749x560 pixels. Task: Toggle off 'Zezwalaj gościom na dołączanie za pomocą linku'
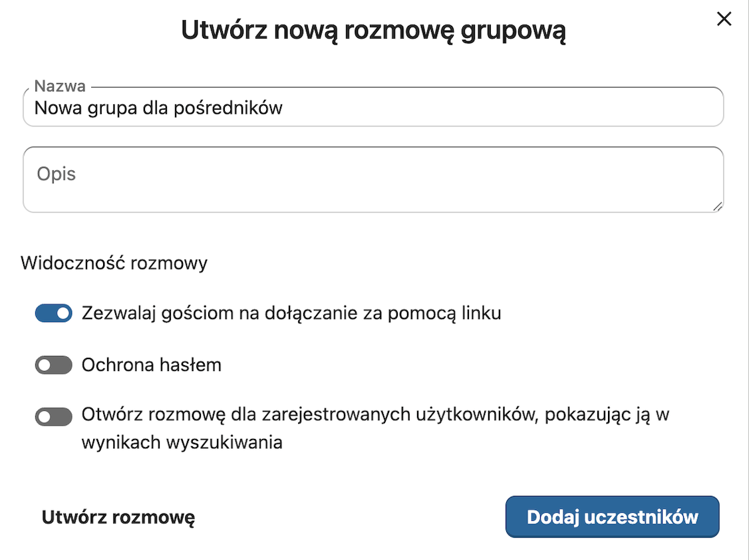pos(53,313)
